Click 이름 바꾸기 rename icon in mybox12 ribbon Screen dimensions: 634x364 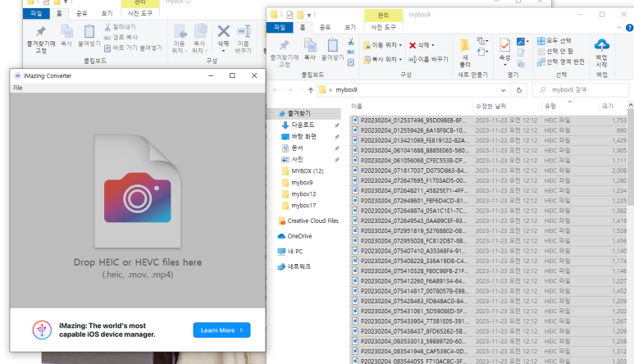[244, 31]
